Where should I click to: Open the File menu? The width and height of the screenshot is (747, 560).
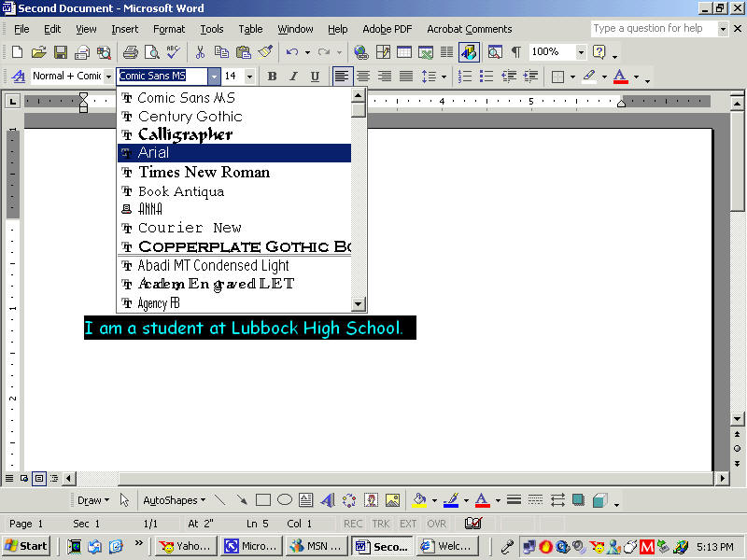tap(21, 29)
